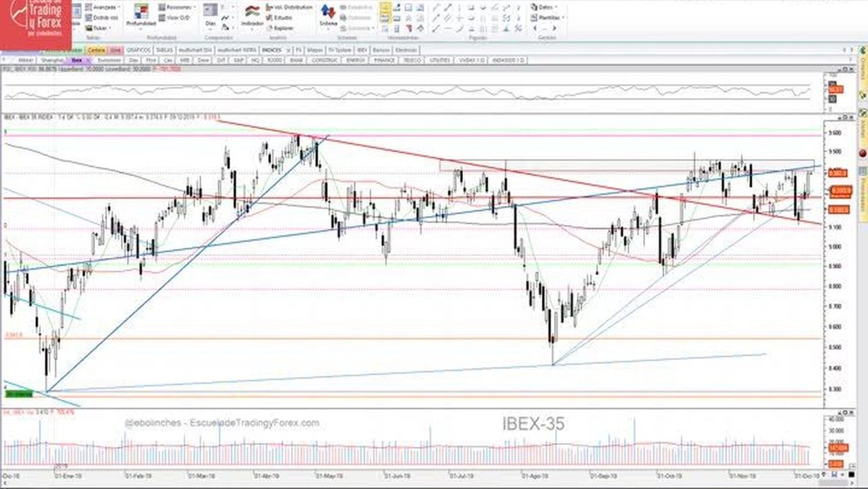The height and width of the screenshot is (489, 868).
Task: Open the Profundidad tool
Action: click(x=141, y=15)
